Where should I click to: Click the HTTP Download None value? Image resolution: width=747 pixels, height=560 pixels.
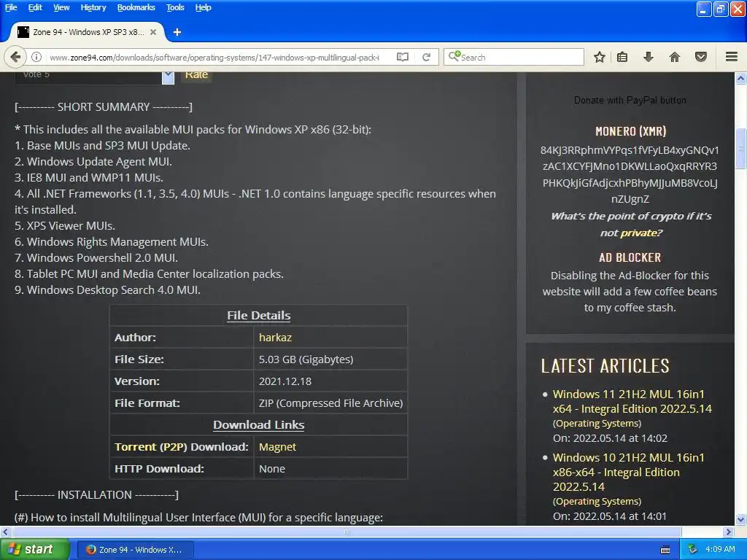coord(272,469)
